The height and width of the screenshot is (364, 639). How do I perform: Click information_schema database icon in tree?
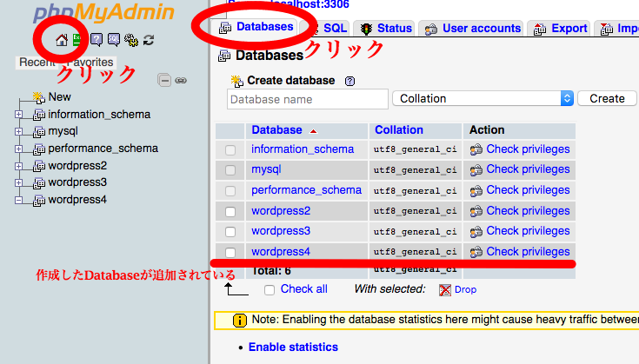[x=39, y=115]
